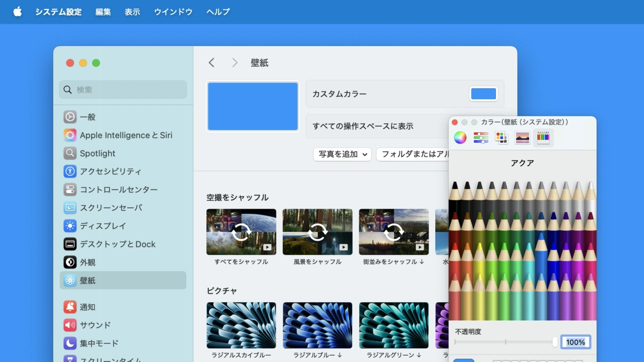The width and height of the screenshot is (644, 362).
Task: Select the すべてをシャッフル aerial thumbnail
Action: click(241, 232)
